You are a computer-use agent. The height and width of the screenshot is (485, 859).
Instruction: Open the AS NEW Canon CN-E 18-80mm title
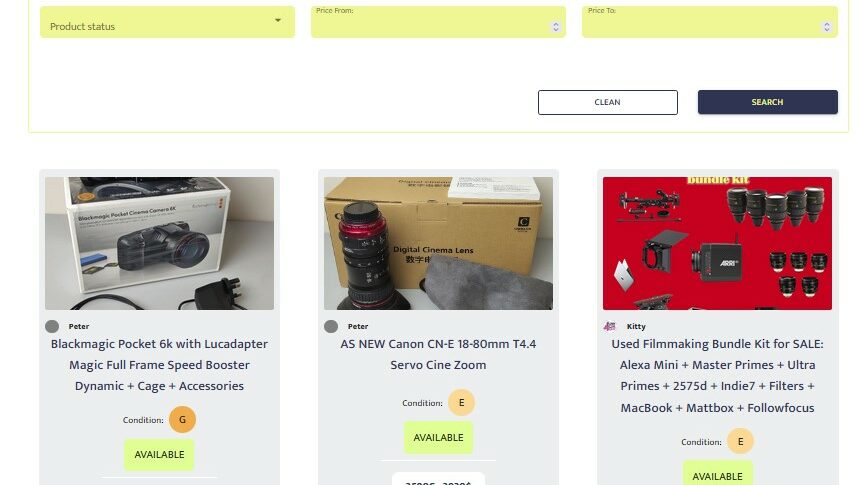(438, 355)
